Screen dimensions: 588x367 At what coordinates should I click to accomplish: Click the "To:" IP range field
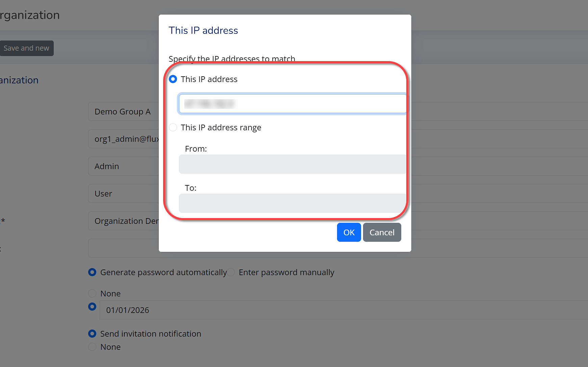[x=292, y=203]
